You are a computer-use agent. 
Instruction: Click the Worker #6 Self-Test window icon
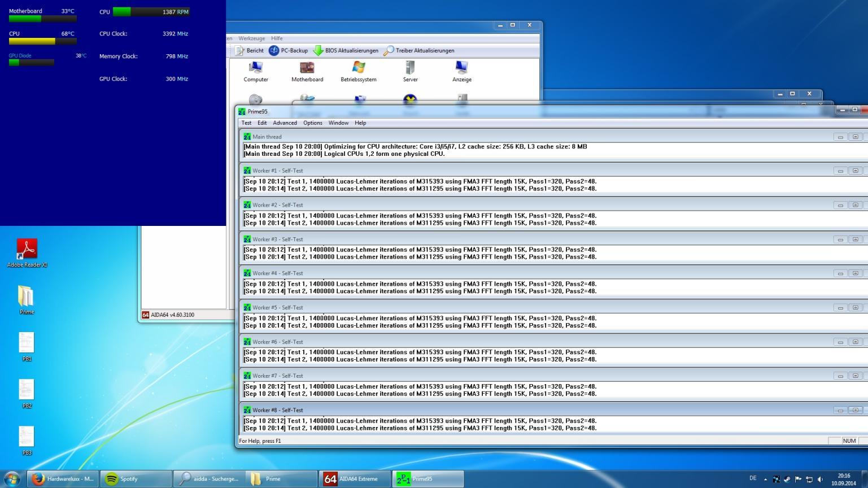click(247, 342)
